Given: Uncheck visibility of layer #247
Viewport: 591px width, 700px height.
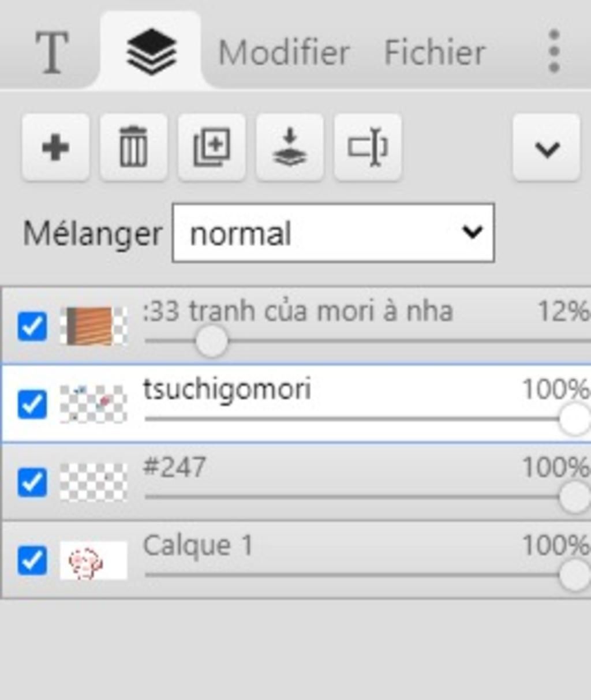Looking at the screenshot, I should click(32, 482).
